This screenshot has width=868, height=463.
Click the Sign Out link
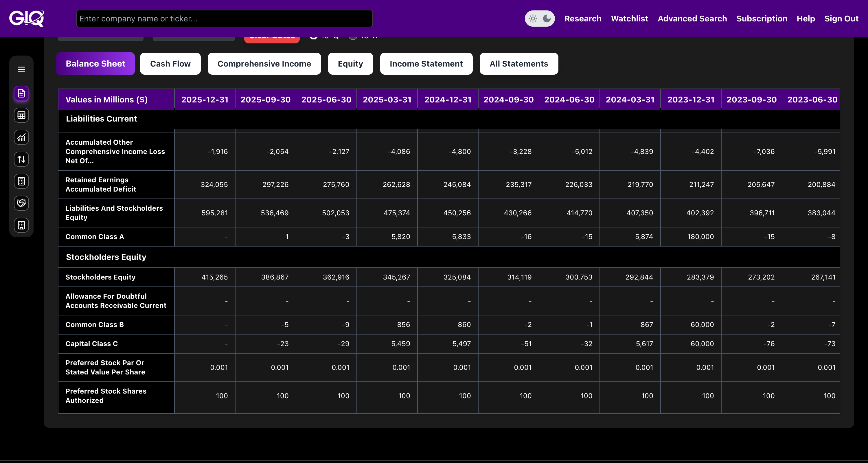(x=841, y=19)
